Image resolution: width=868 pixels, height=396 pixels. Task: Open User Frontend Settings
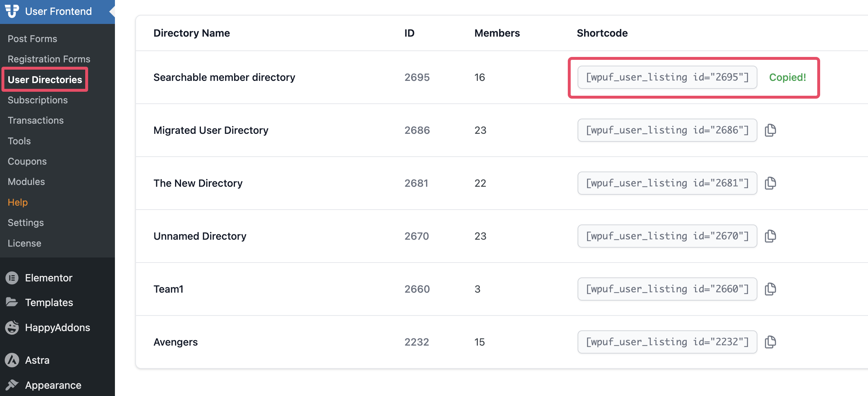tap(26, 223)
